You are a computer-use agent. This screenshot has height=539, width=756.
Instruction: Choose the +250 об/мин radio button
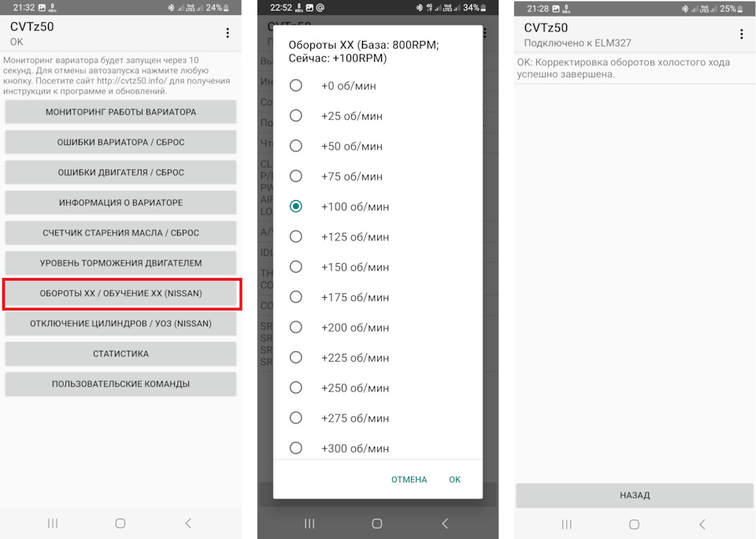[295, 388]
